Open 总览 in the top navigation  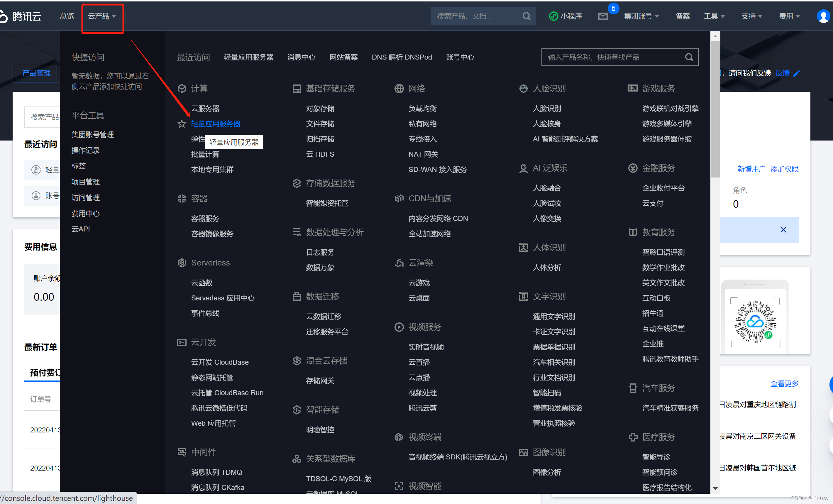[67, 16]
